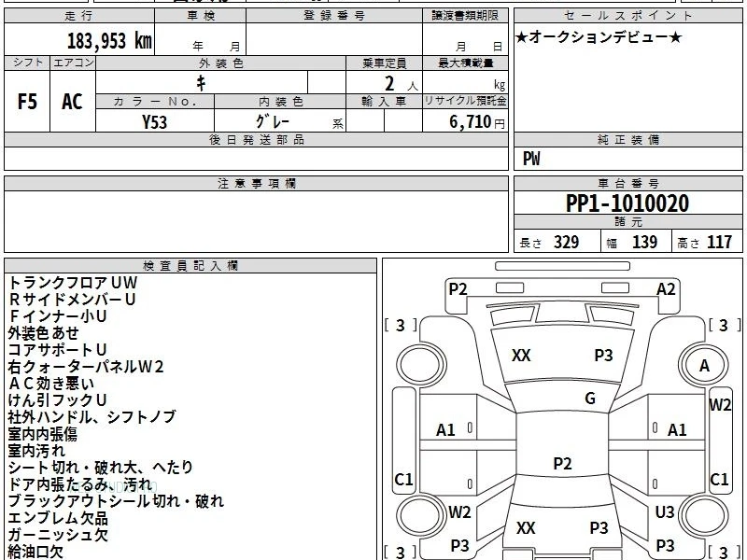This screenshot has height=560, width=747.
Task: Select the note ドア内張たるみ、汚れ
Action: (79, 484)
